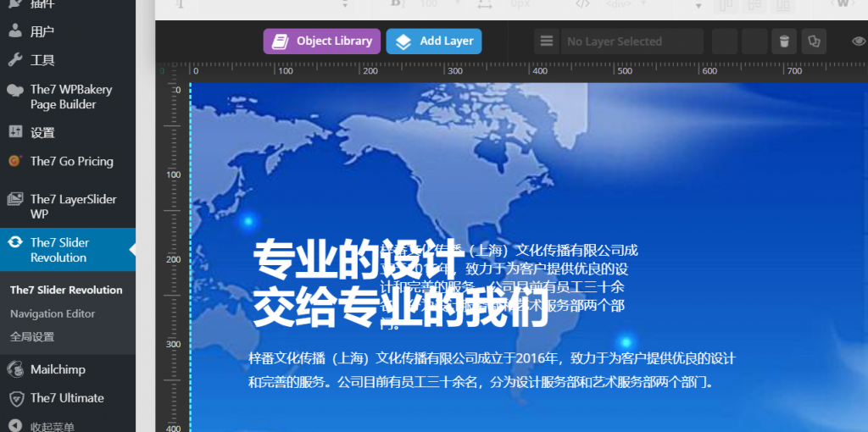Open the layer list hamburger icon

point(547,42)
